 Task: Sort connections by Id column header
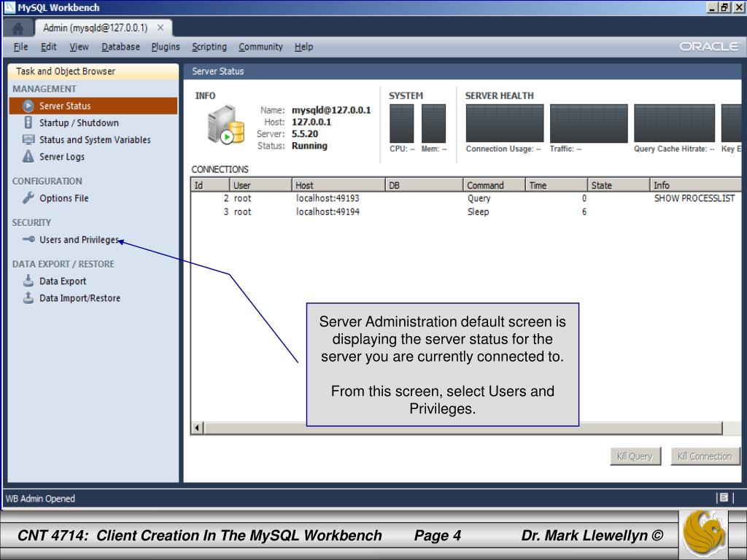(210, 184)
